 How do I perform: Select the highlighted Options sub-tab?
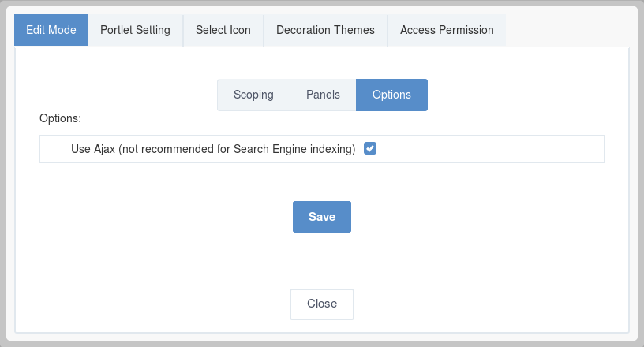(391, 95)
